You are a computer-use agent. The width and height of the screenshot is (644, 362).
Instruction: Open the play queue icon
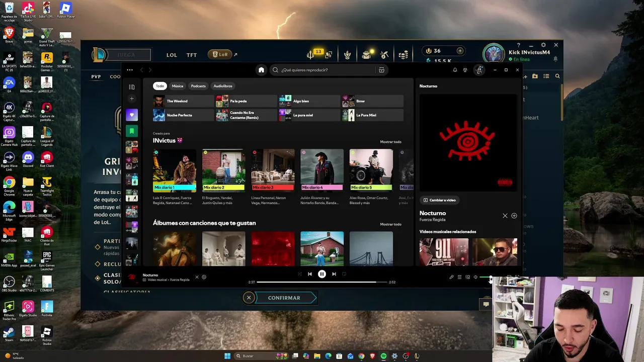(x=459, y=277)
